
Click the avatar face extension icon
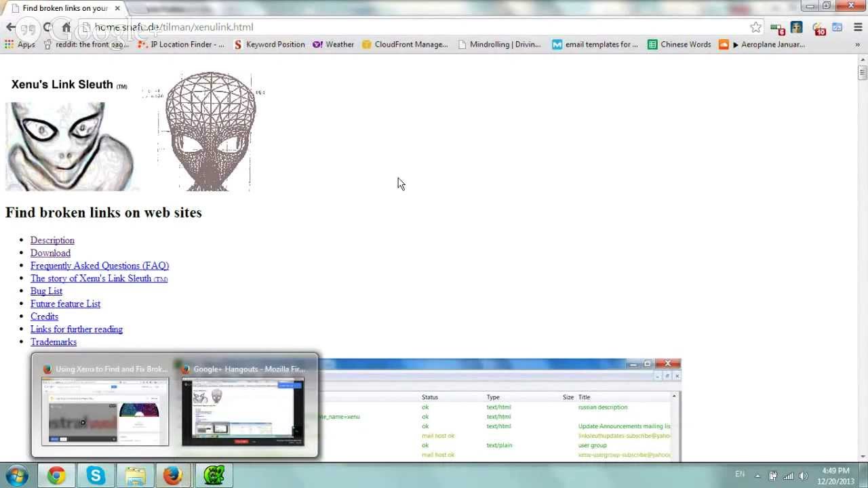(x=797, y=27)
